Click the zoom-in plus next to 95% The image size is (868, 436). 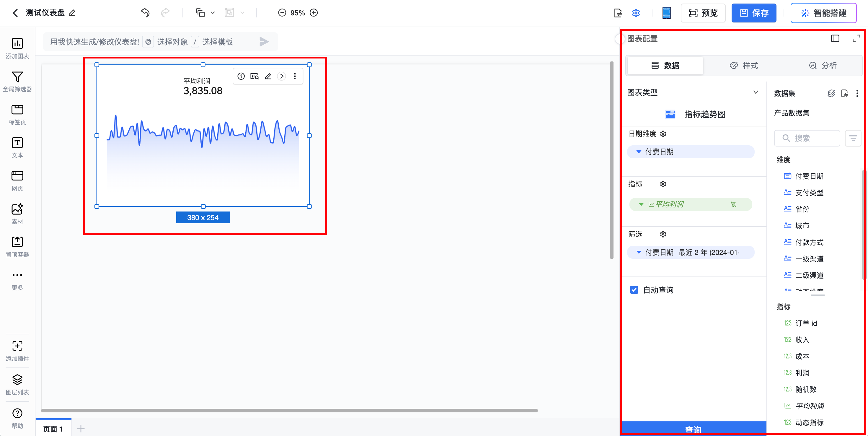[x=314, y=13]
